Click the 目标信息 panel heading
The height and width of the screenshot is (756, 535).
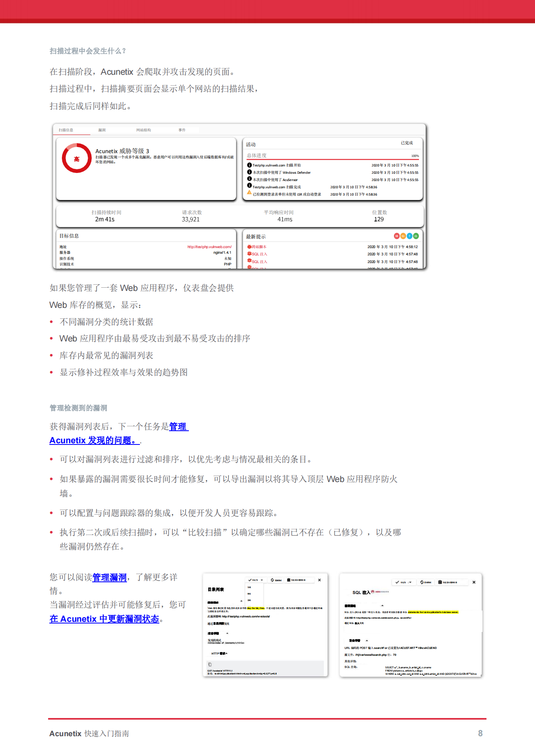tap(69, 236)
